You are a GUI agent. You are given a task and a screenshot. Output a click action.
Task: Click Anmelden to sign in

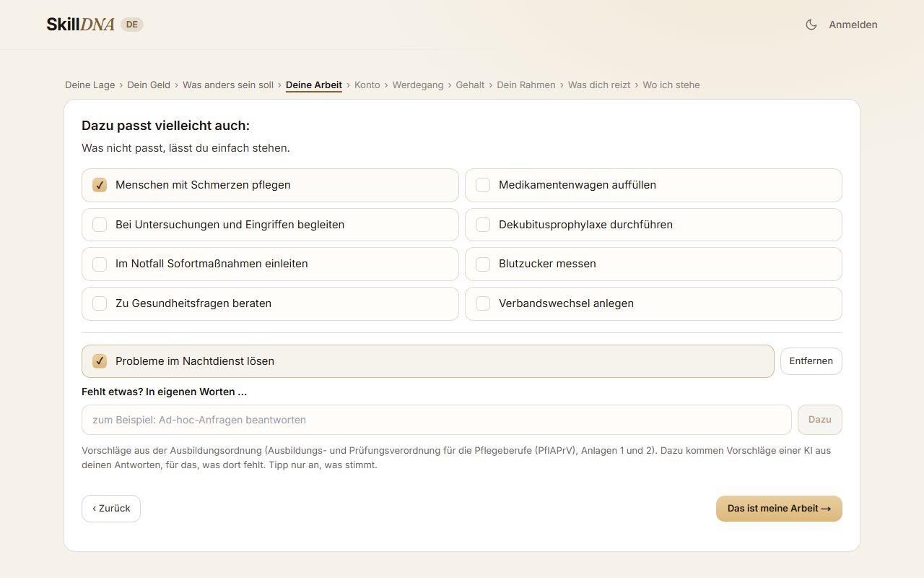(x=853, y=25)
